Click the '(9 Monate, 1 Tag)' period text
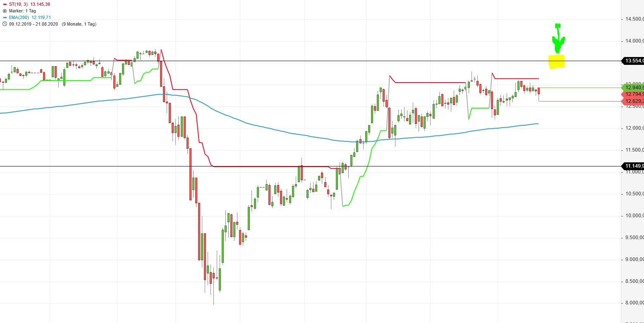This screenshot has height=323, width=644. pos(79,24)
